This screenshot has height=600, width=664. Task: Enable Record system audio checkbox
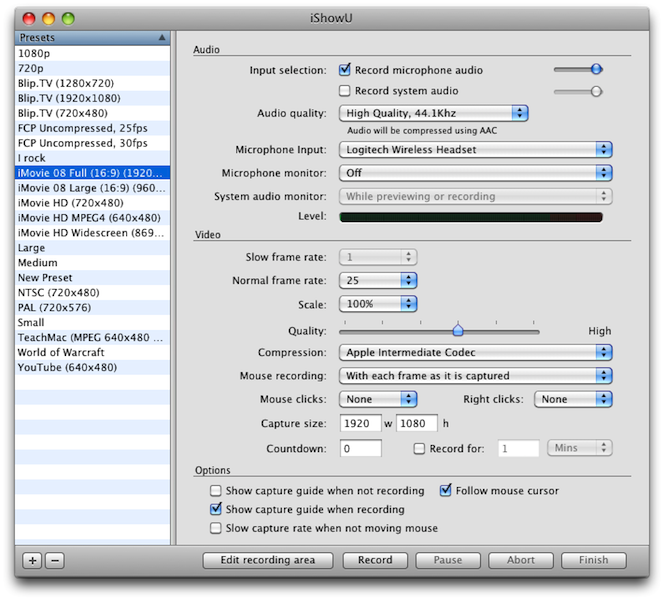click(345, 91)
